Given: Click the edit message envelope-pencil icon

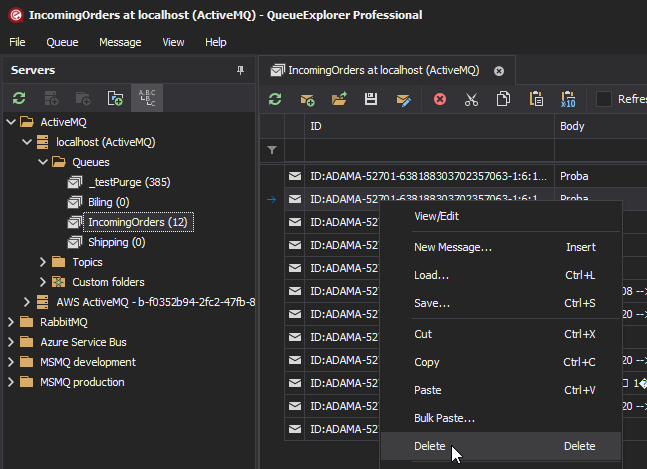Looking at the screenshot, I should 403,99.
